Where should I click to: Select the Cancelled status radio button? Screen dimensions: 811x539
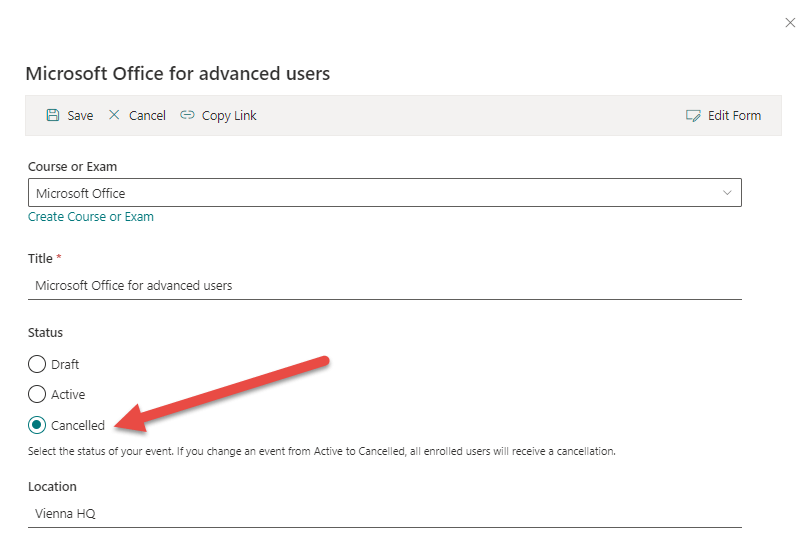click(37, 425)
